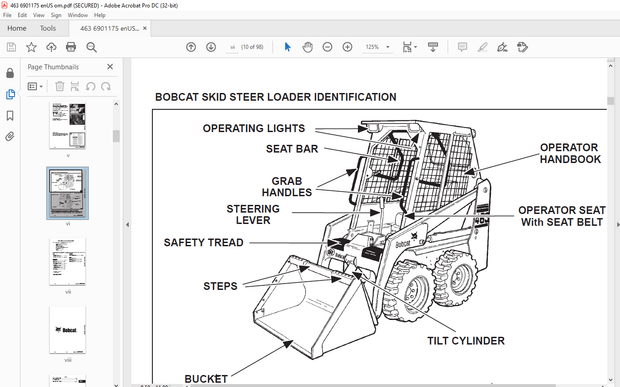The width and height of the screenshot is (620, 387).
Task: Switch to the Tools tab
Action: 48,28
